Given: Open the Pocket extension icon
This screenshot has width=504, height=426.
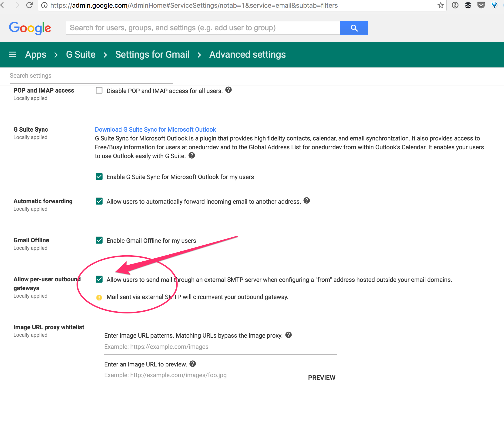Looking at the screenshot, I should click(x=481, y=5).
